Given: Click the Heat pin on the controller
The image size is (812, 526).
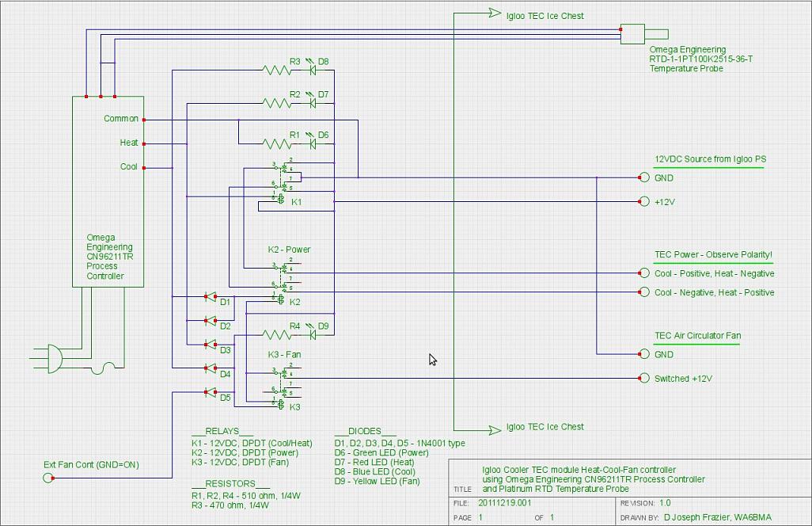Looking at the screenshot, I should tap(129, 143).
